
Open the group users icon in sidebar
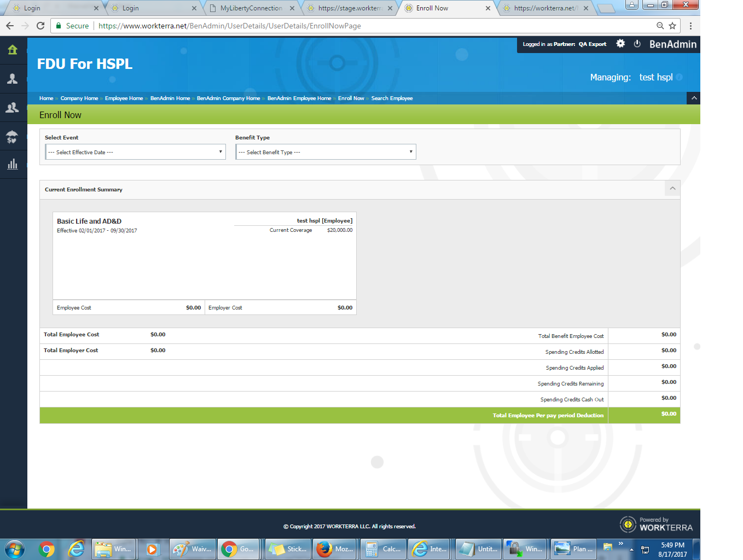click(x=13, y=108)
